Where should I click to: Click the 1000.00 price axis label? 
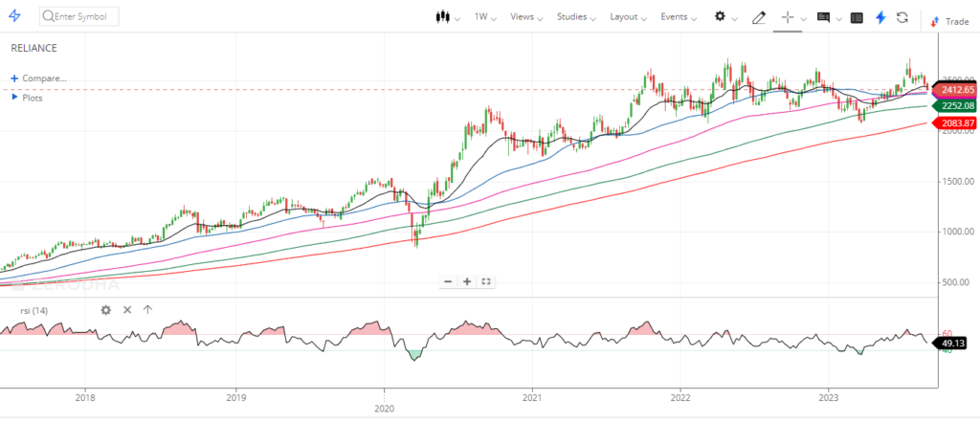click(x=958, y=232)
